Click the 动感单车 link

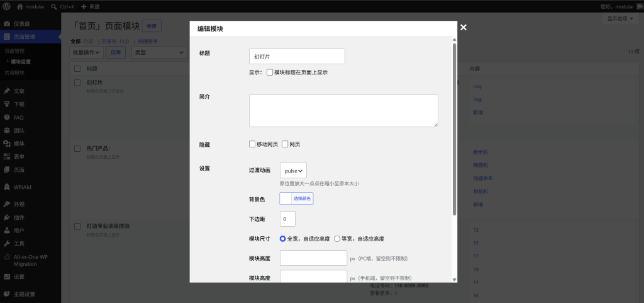(x=483, y=178)
